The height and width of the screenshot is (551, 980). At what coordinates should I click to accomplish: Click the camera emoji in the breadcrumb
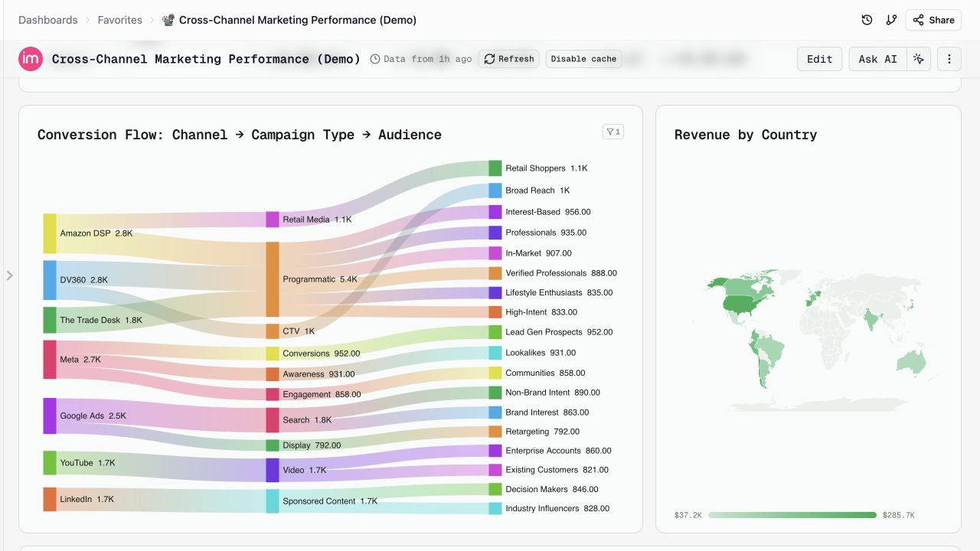[x=168, y=20]
